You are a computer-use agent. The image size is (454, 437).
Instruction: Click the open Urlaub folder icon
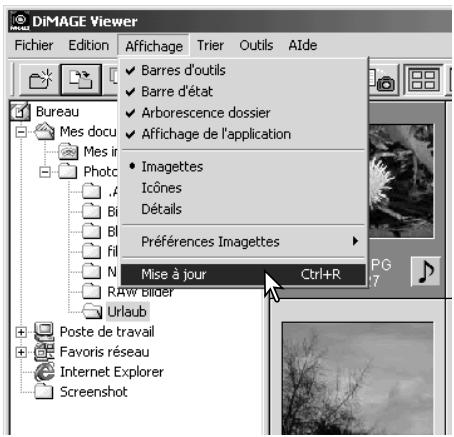[x=92, y=312]
